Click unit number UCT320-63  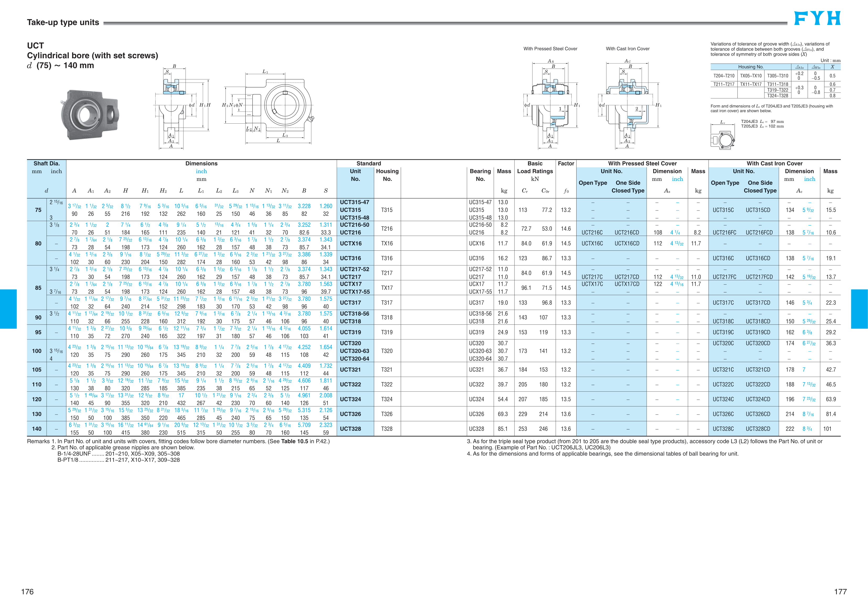(355, 351)
